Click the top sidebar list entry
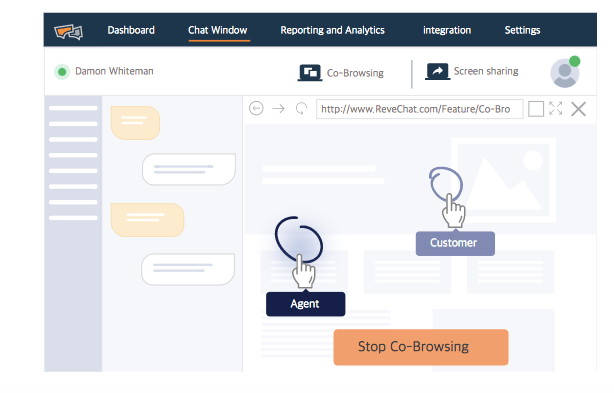The image size is (614, 393). point(73,108)
